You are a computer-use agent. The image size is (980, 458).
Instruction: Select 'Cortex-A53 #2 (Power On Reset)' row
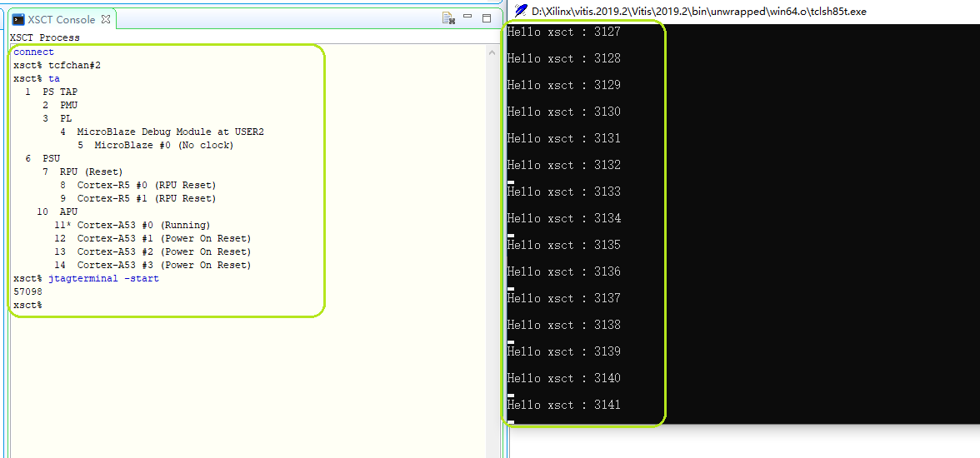152,251
